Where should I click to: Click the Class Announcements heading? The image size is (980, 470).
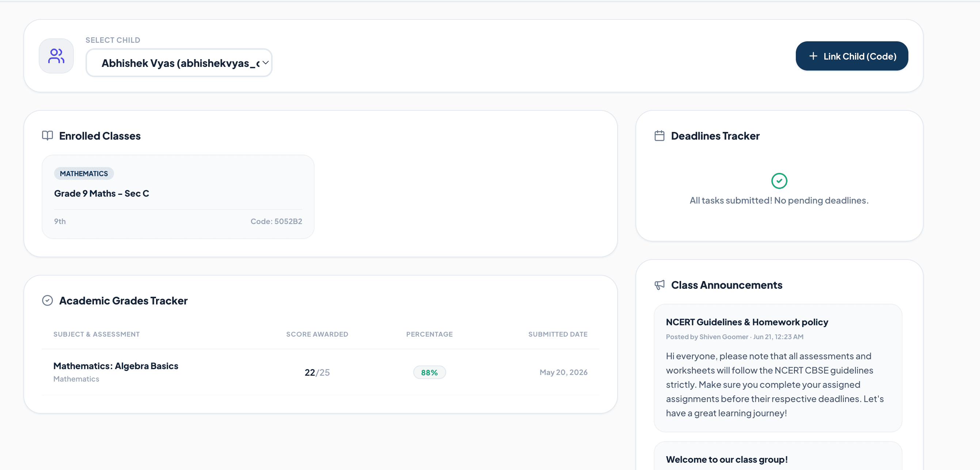click(x=727, y=285)
